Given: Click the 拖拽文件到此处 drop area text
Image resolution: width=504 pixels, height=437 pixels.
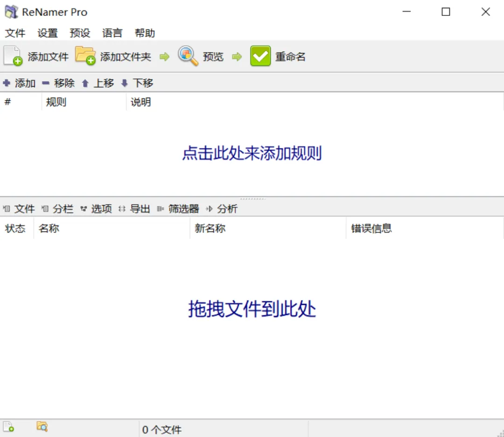Looking at the screenshot, I should click(x=252, y=309).
